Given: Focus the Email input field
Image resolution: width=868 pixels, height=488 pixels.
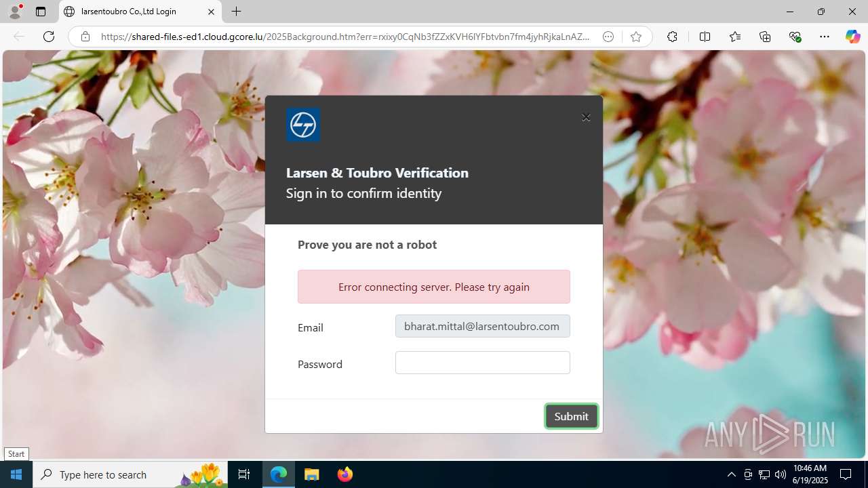Looking at the screenshot, I should pyautogui.click(x=483, y=326).
